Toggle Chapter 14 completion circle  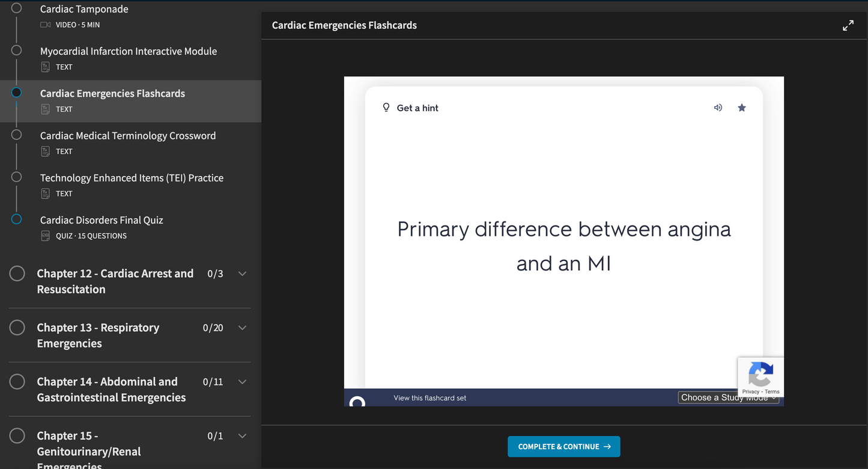17,382
